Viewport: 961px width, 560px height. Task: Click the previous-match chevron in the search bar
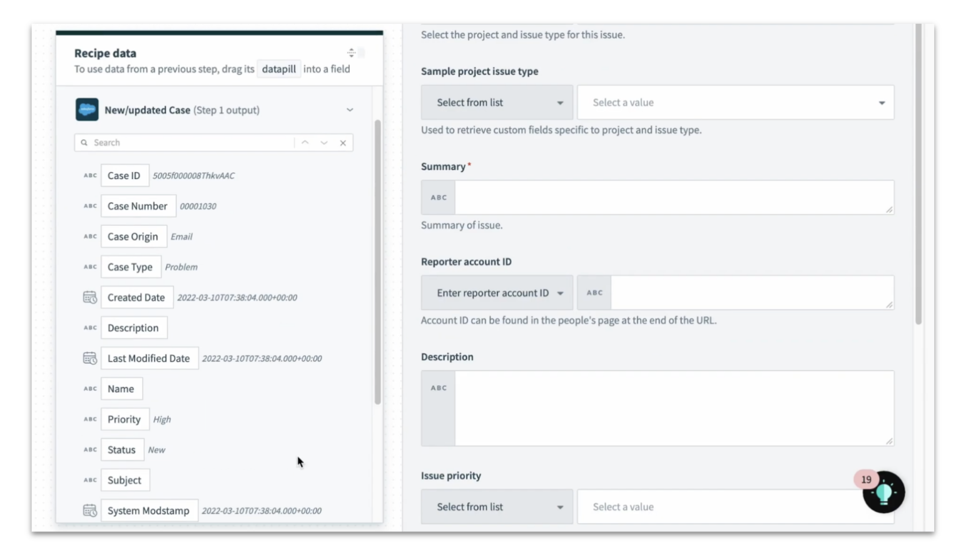[305, 143]
